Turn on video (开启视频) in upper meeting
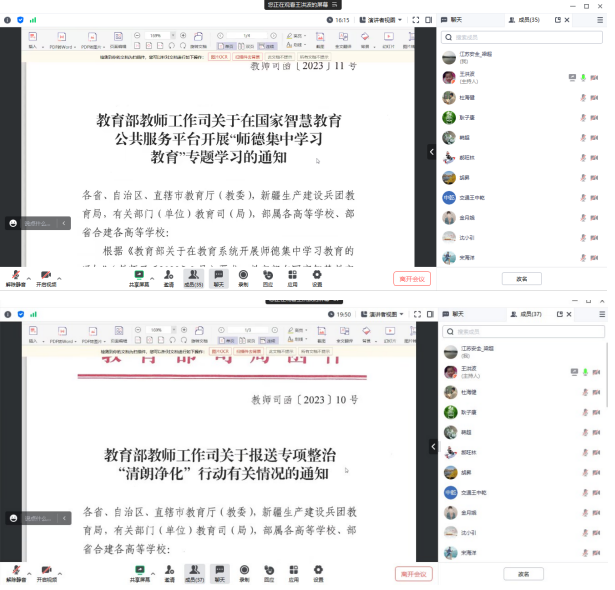Viewport: 615px width, 590px height. coord(45,277)
